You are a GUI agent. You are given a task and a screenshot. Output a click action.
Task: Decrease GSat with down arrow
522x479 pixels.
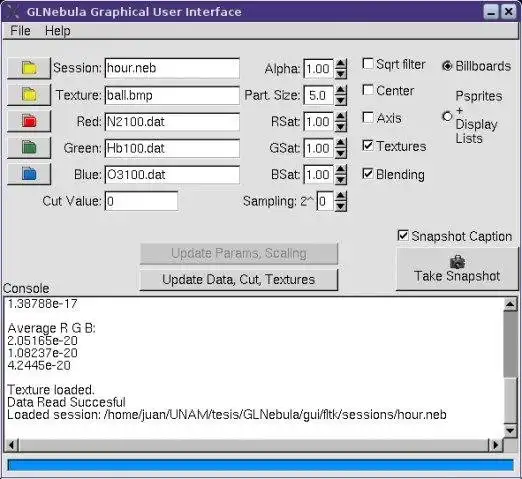(341, 153)
